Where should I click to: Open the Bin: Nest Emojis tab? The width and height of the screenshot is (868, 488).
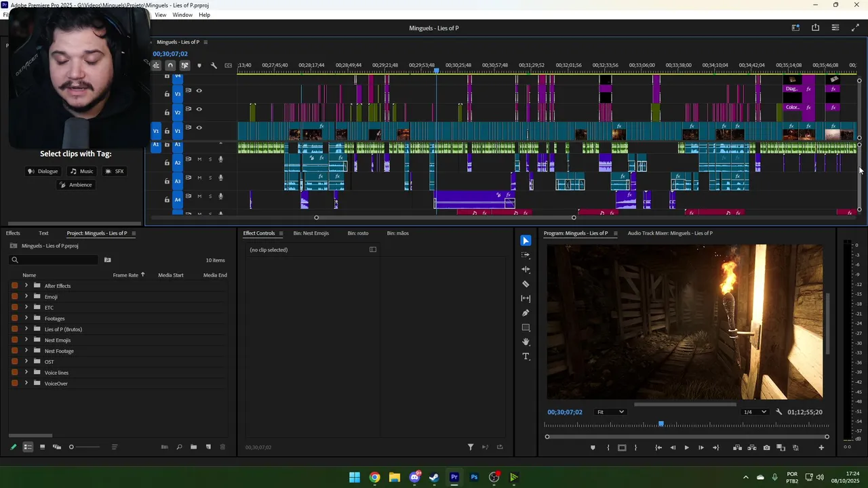(x=311, y=233)
